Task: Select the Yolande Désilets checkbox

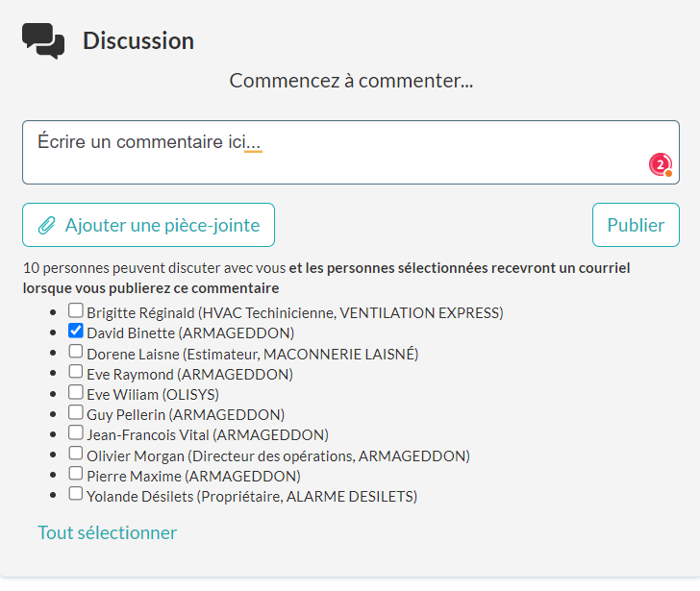Action: (x=76, y=493)
